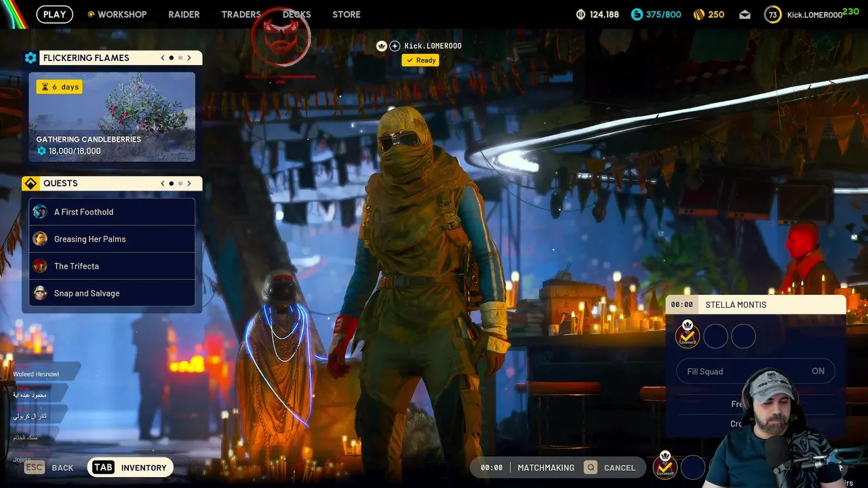Viewport: 868px width, 488px height.
Task: Click the 6 days timer badge
Action: click(x=60, y=87)
